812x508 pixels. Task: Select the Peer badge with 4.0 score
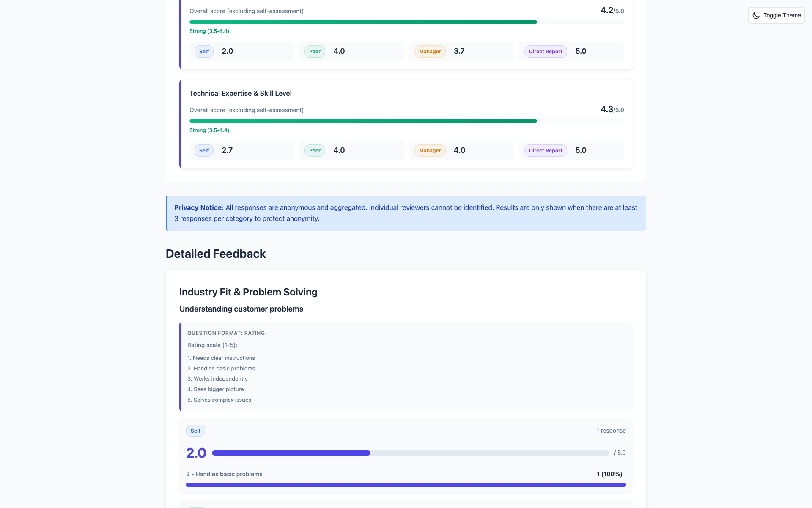[314, 51]
